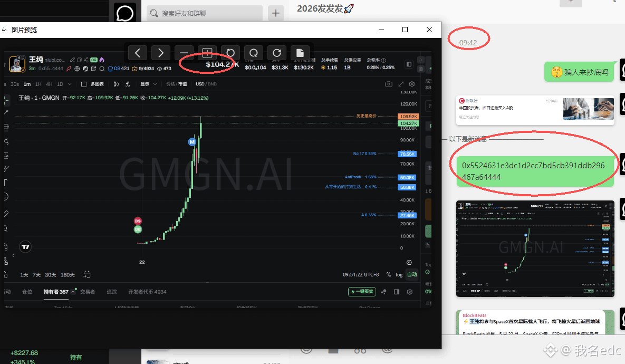The height and width of the screenshot is (364, 625).
Task: Select the 1H timeframe
Action: pyautogui.click(x=39, y=84)
